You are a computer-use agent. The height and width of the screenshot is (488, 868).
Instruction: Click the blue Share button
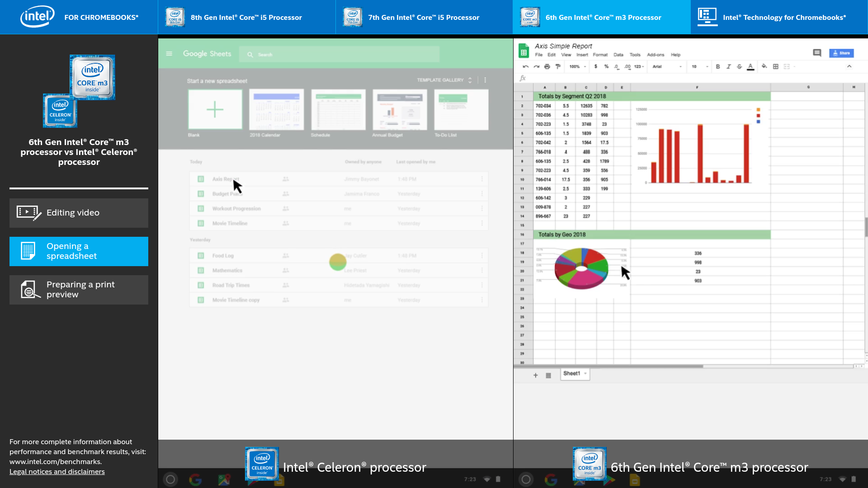841,53
